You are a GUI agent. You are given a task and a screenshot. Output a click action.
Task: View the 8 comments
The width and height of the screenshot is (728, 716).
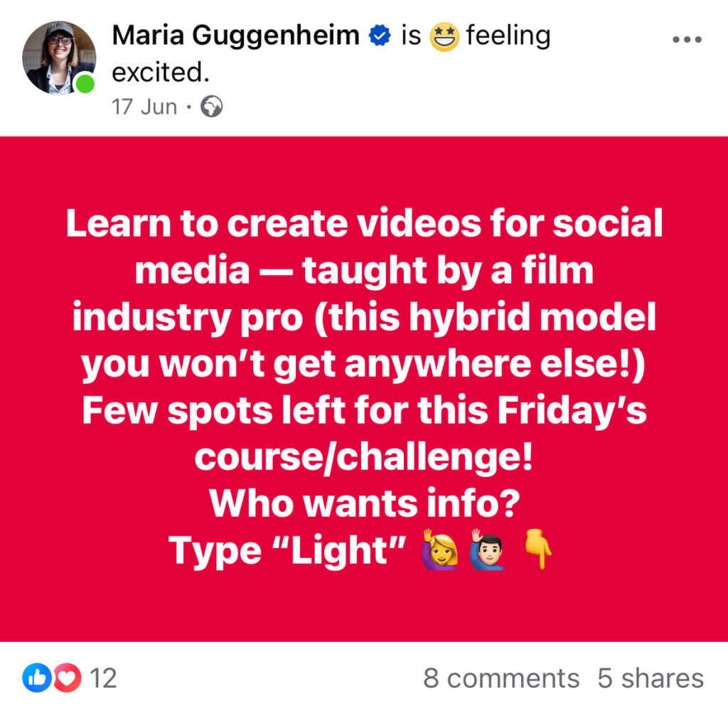[x=500, y=678]
